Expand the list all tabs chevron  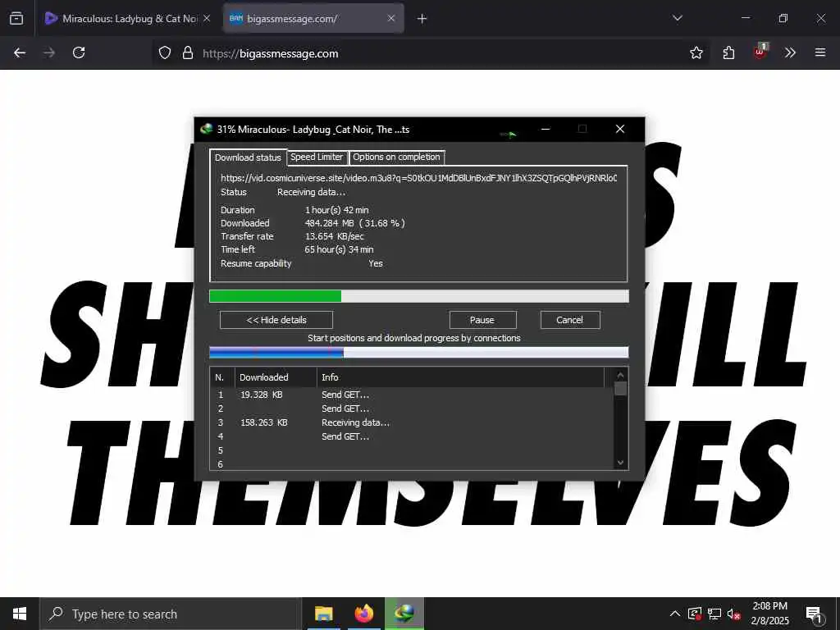[678, 18]
